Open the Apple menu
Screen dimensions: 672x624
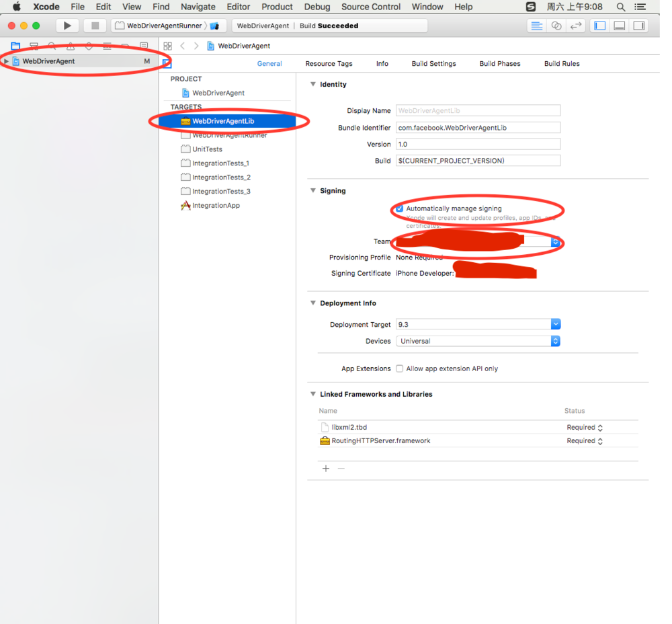[x=17, y=7]
